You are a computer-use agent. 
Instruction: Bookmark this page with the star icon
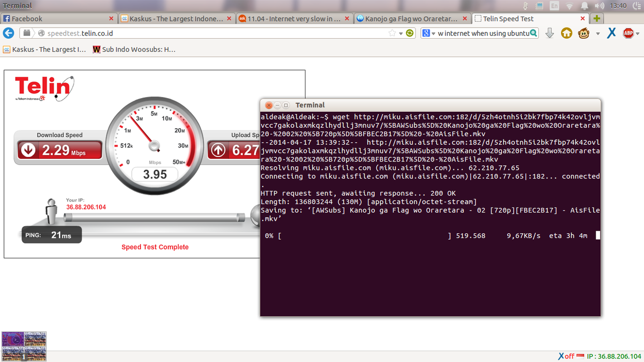(392, 33)
